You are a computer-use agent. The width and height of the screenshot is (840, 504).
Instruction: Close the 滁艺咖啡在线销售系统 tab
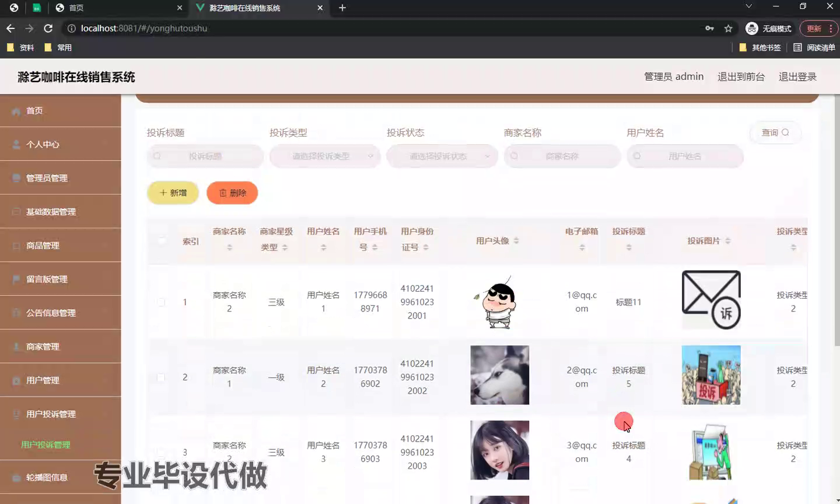[320, 8]
